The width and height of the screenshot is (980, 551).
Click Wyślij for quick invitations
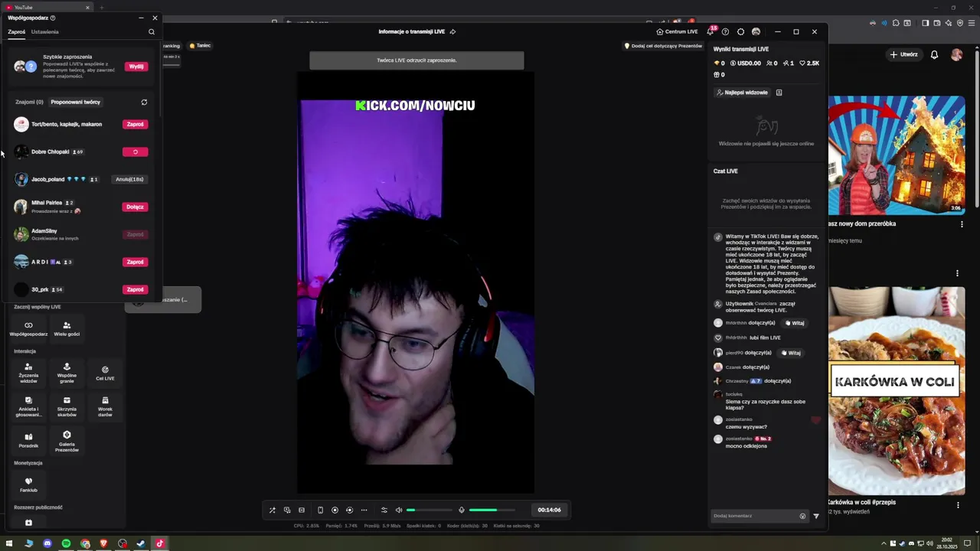(x=136, y=67)
